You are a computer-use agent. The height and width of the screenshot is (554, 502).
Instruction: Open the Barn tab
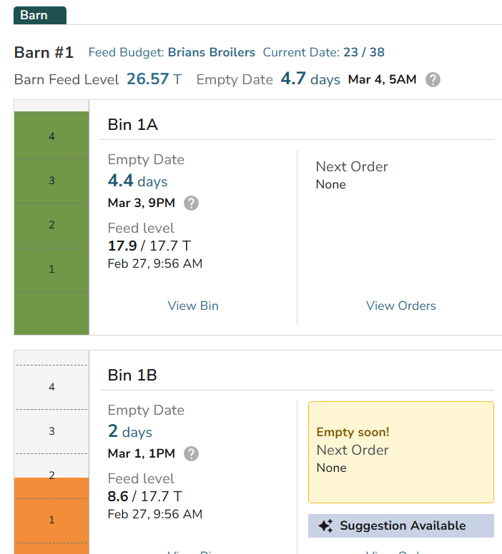click(40, 15)
